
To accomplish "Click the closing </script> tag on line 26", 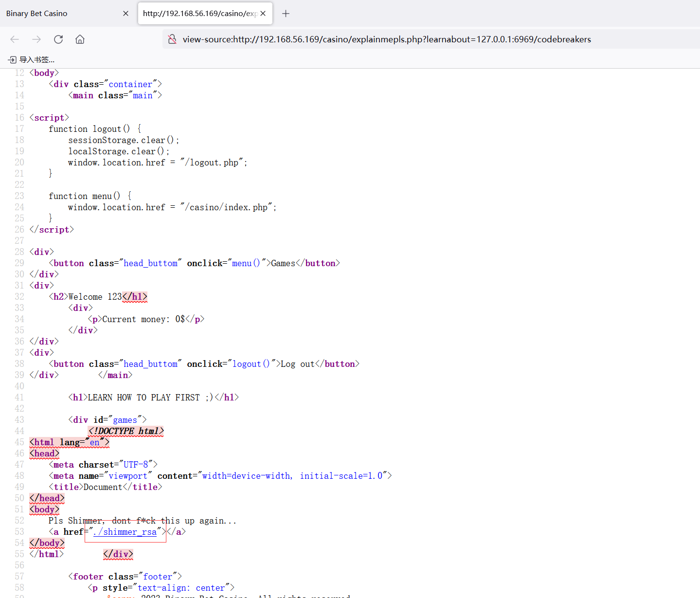I will click(x=52, y=230).
